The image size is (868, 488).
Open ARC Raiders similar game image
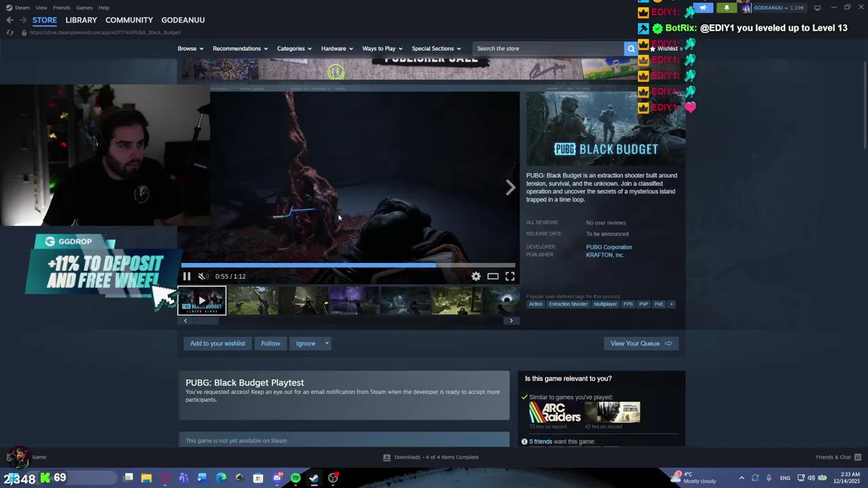(x=555, y=412)
